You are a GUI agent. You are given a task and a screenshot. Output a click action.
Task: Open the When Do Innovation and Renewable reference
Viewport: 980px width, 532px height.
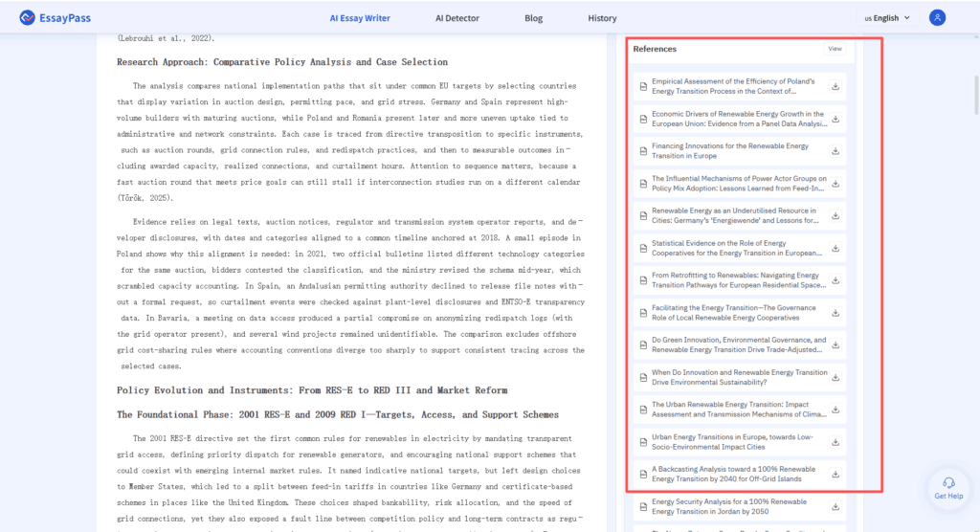[739, 377]
